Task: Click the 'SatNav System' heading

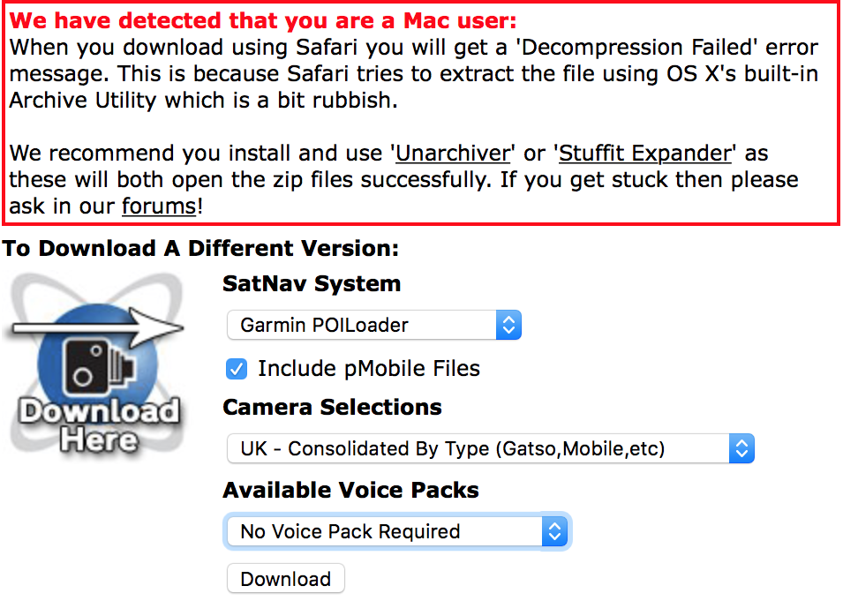Action: click(x=312, y=284)
